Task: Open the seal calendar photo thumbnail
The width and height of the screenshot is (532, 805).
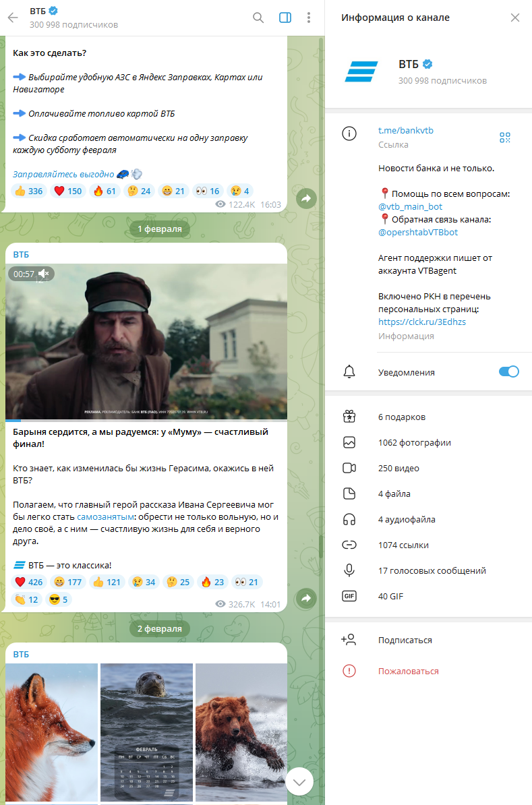Action: click(146, 733)
